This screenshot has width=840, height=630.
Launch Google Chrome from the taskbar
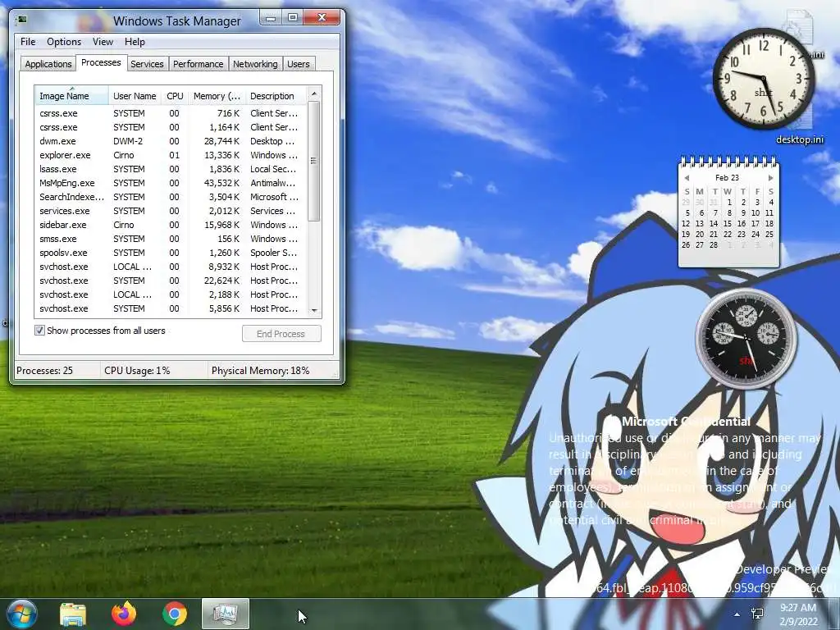tap(175, 614)
